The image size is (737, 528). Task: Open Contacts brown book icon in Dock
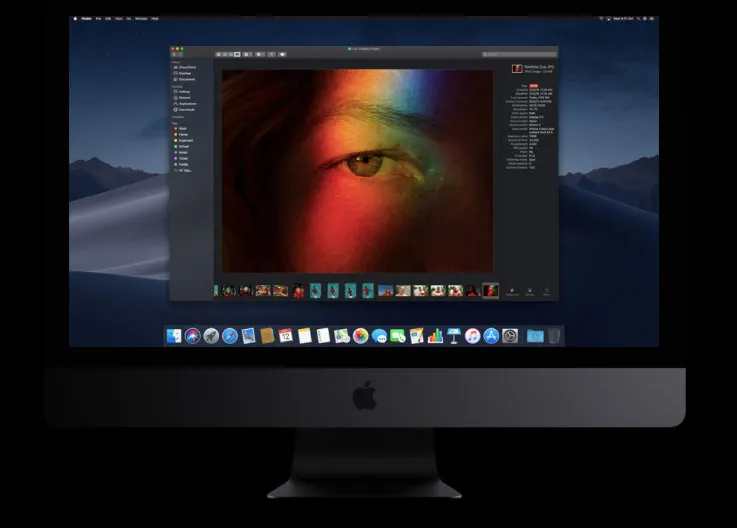pos(267,336)
